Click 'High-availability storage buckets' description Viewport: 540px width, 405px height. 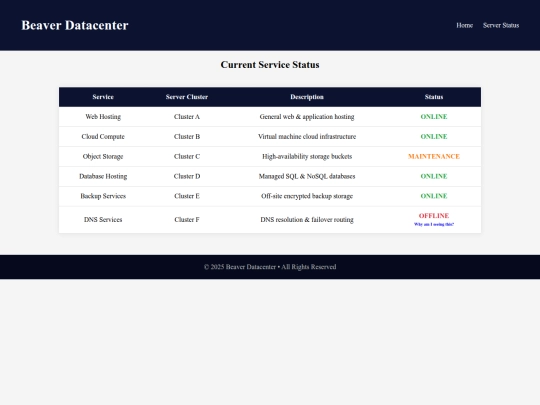[307, 156]
